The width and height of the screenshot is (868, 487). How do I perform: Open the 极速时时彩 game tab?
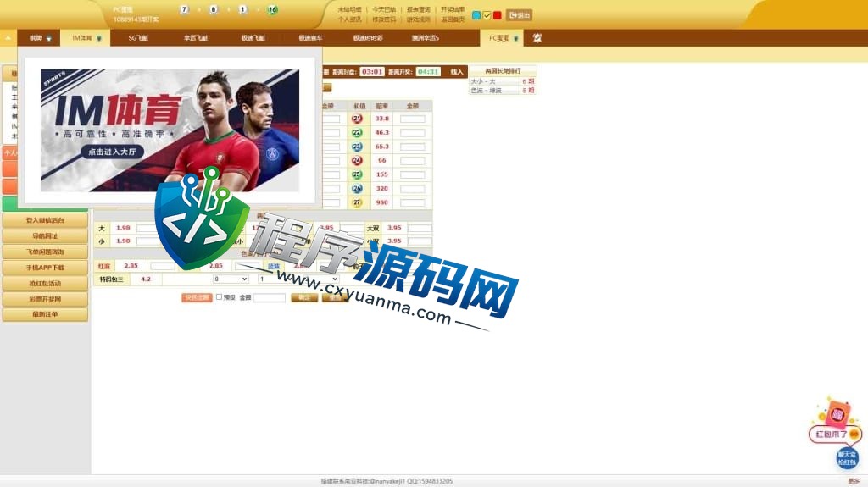(368, 38)
